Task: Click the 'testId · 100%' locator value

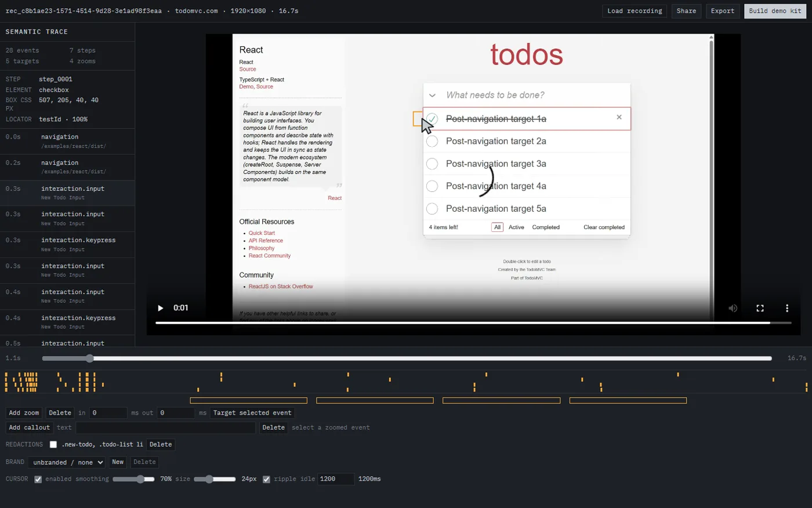Action: [x=63, y=119]
